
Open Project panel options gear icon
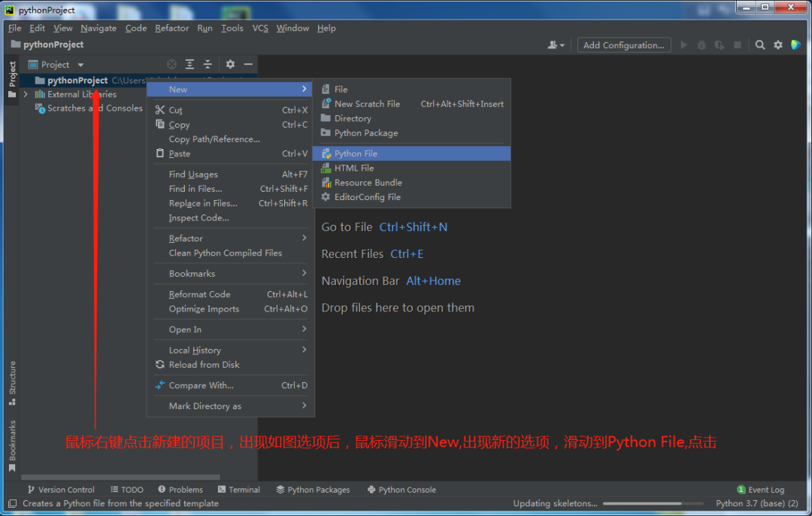point(230,64)
